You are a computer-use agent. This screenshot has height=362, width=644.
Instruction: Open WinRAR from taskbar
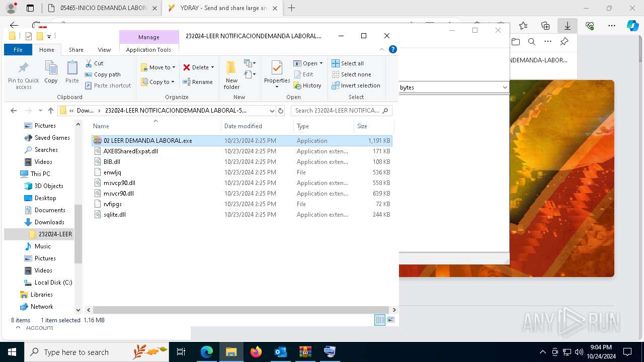[x=305, y=352]
